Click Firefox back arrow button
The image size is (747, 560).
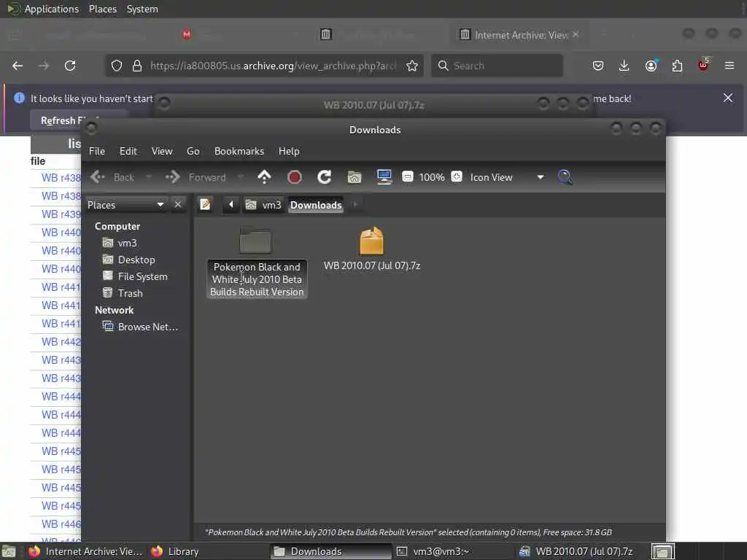(18, 66)
